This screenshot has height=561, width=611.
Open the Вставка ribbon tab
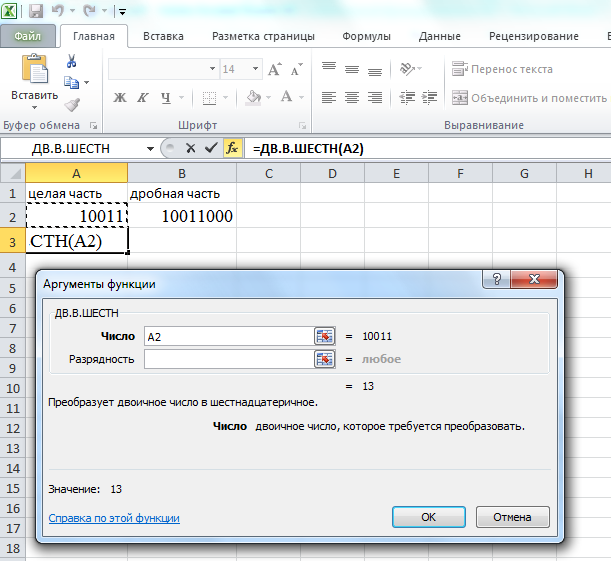(x=163, y=37)
